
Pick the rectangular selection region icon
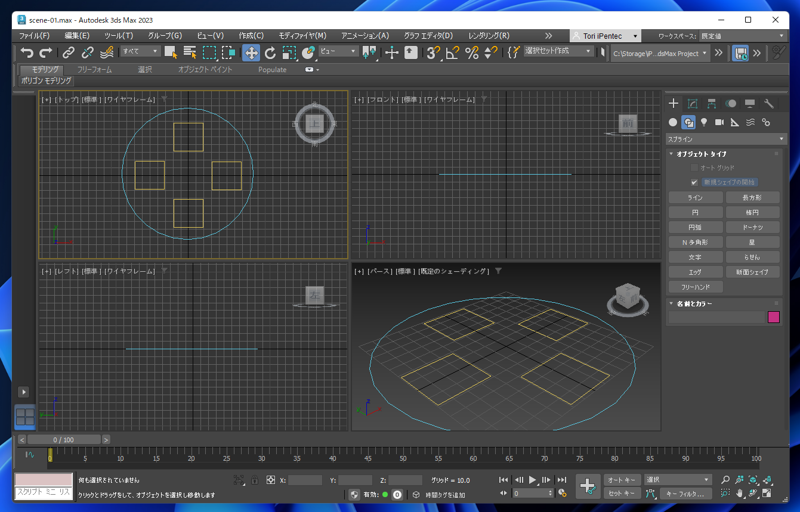click(x=209, y=53)
